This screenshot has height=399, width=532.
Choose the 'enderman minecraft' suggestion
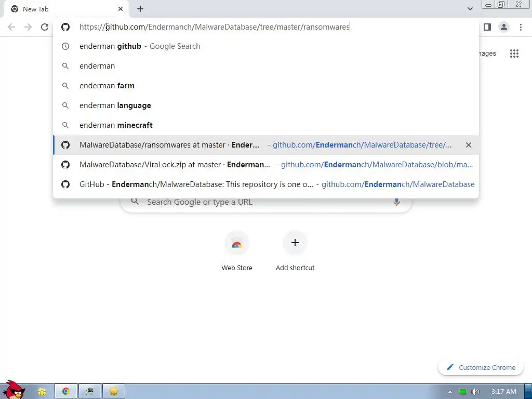pyautogui.click(x=266, y=125)
